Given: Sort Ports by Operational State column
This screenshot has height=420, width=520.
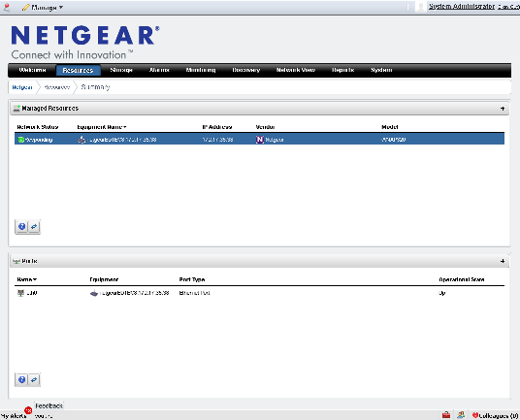Looking at the screenshot, I should [x=462, y=279].
